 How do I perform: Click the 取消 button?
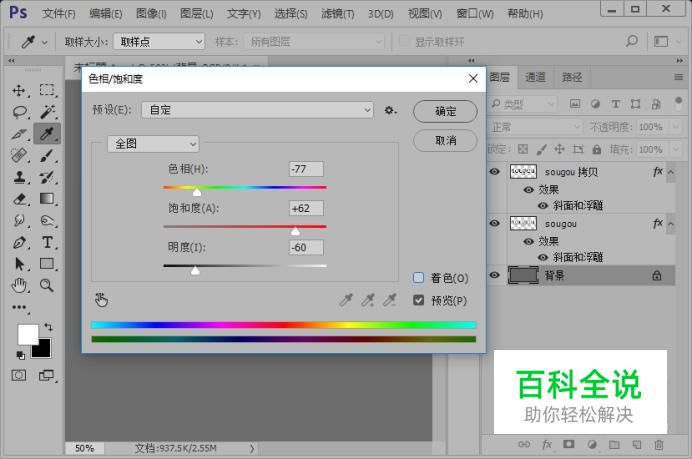[445, 141]
